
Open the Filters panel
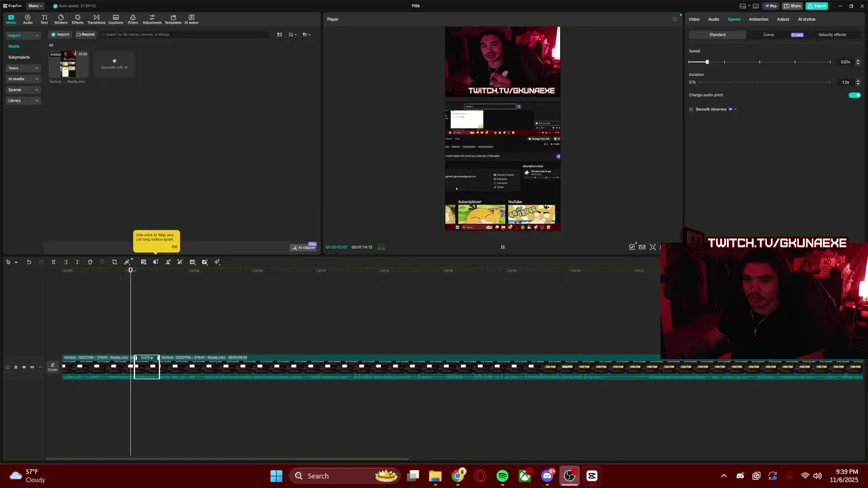[133, 19]
